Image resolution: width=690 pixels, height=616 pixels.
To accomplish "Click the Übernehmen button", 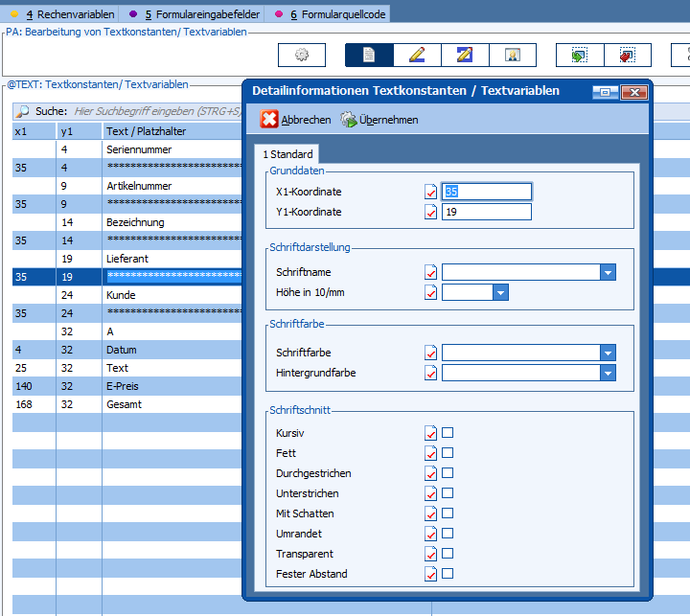I will 379,120.
